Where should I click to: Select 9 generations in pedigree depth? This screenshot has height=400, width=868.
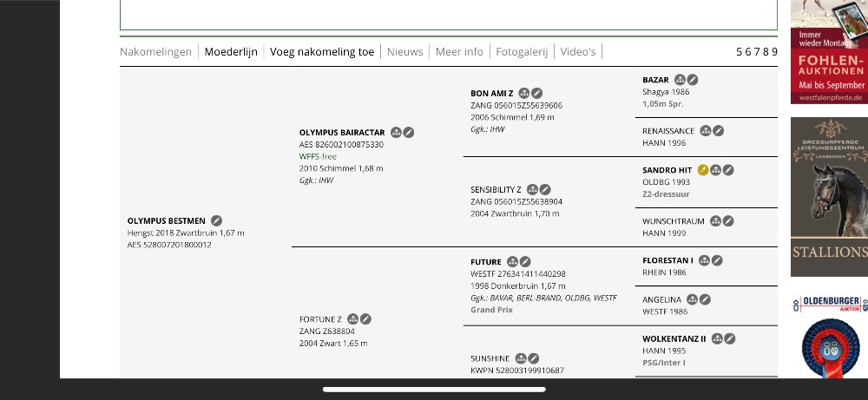(x=774, y=52)
